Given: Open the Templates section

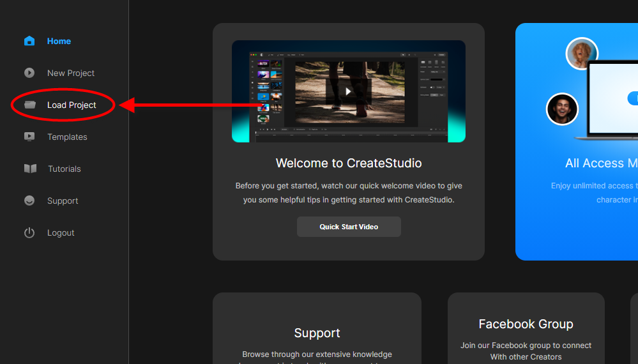Looking at the screenshot, I should [x=67, y=137].
